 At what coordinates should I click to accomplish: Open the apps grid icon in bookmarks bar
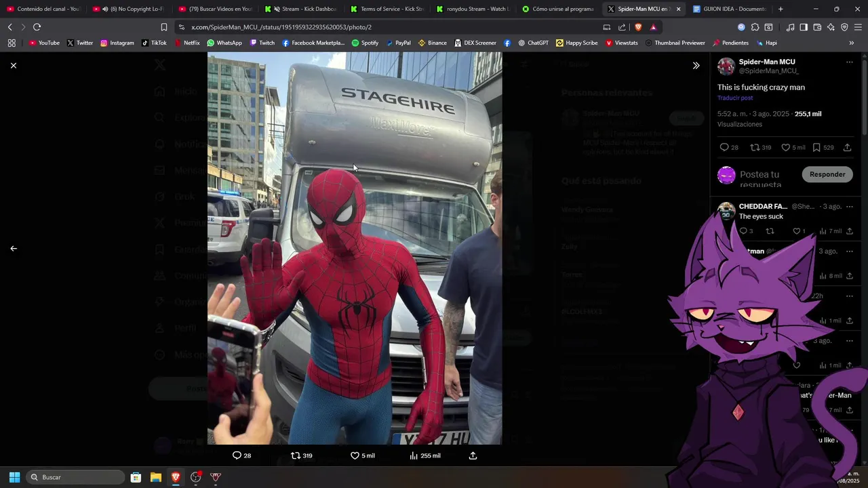pos(12,43)
